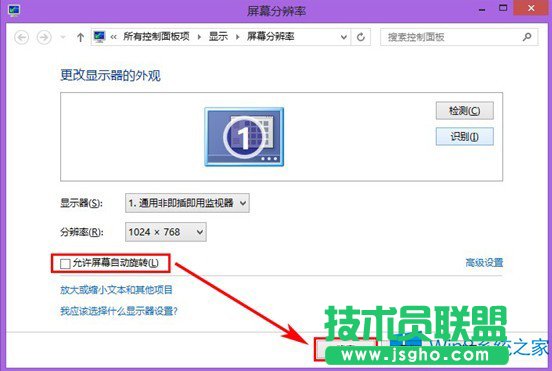Click the forward navigation arrow
The width and height of the screenshot is (552, 371).
[x=44, y=37]
